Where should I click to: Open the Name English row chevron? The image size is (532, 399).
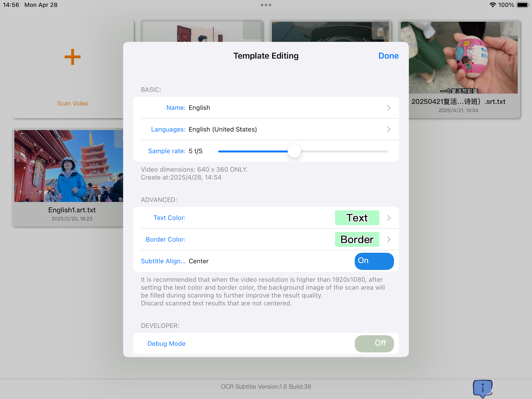coord(389,108)
